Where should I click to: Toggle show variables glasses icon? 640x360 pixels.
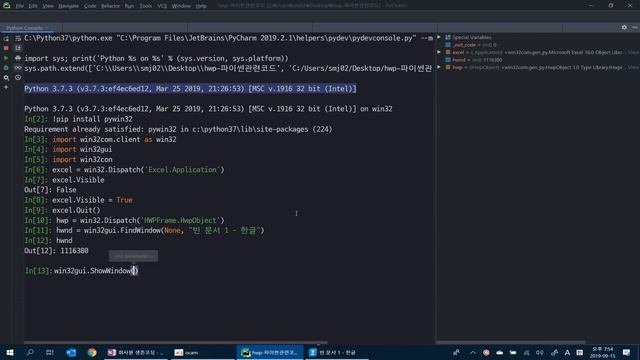(x=18, y=68)
